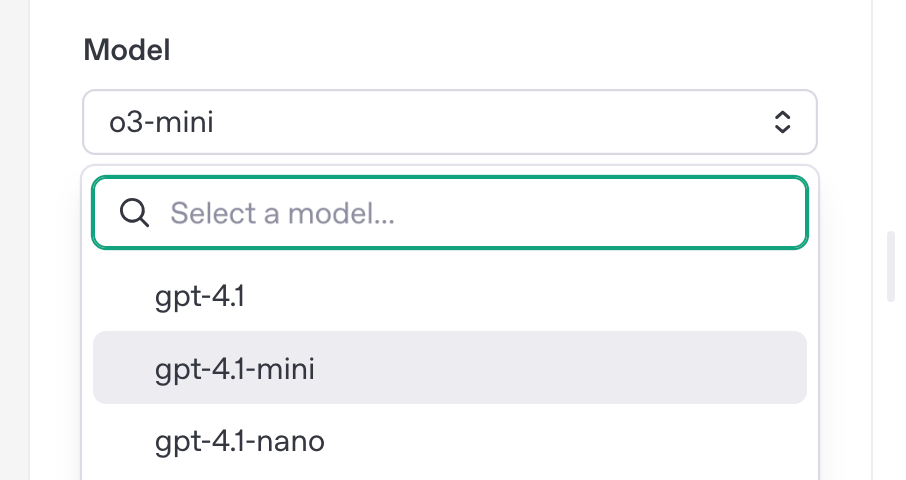This screenshot has height=480, width=906.
Task: Click the search icon beside the model filter
Action: click(134, 213)
